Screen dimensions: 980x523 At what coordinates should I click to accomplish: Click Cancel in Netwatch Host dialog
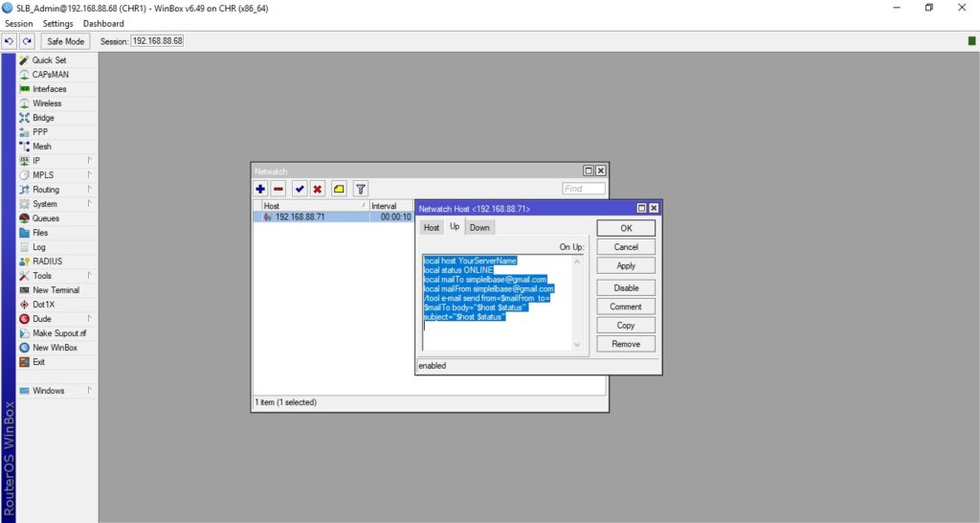pyautogui.click(x=626, y=247)
